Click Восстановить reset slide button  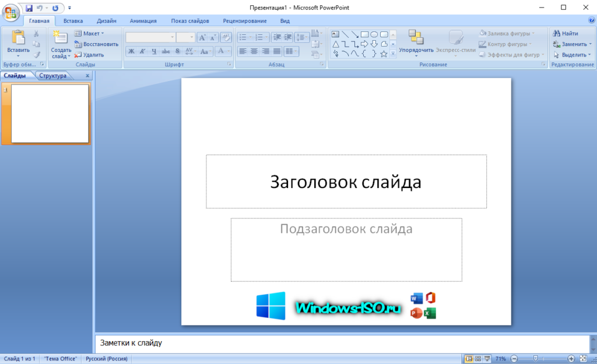click(97, 44)
